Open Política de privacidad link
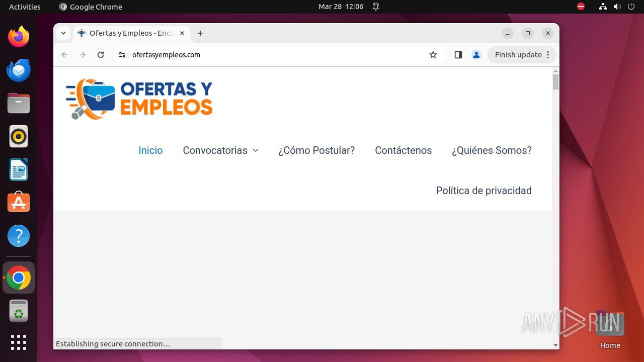 coord(484,191)
